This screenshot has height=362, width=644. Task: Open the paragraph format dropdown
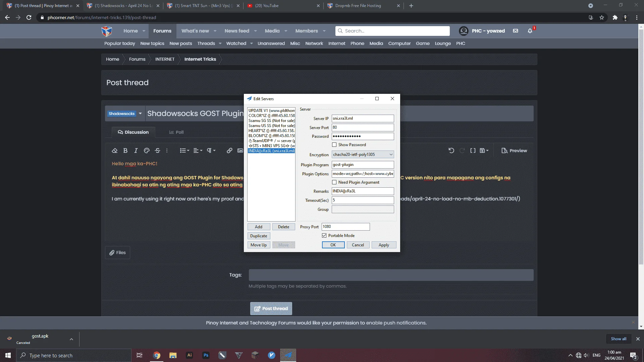coord(211,151)
